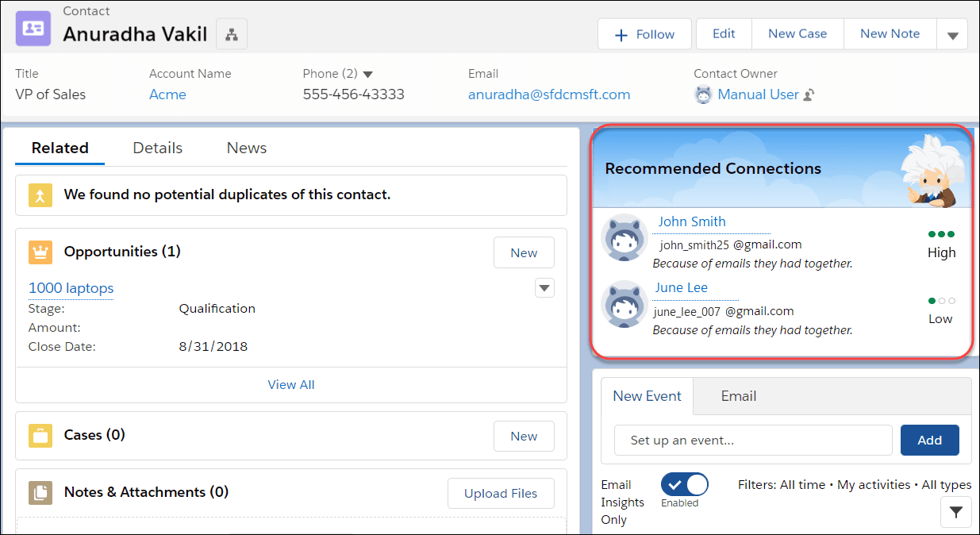Click the Contact record icon in header
This screenshot has width=980, height=535.
point(33,28)
